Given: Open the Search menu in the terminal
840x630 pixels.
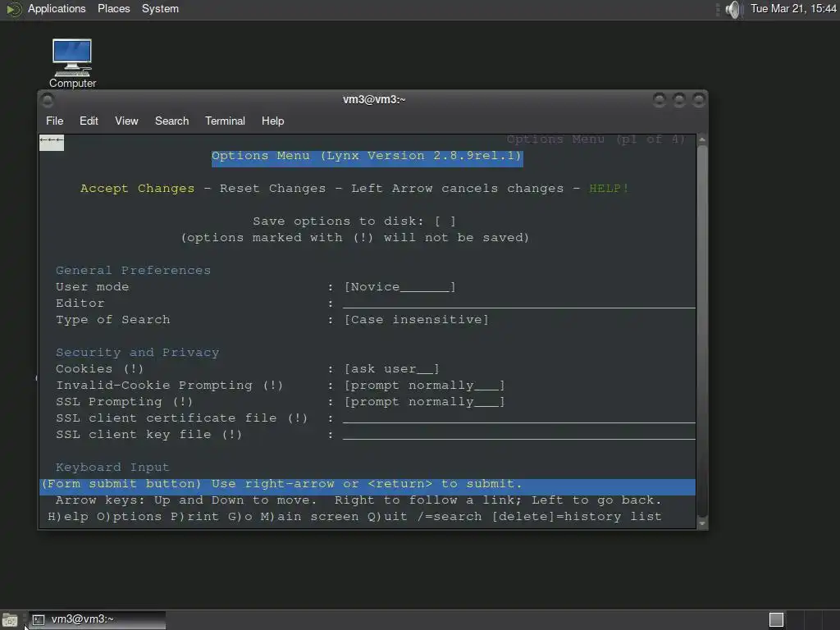Looking at the screenshot, I should [x=172, y=121].
